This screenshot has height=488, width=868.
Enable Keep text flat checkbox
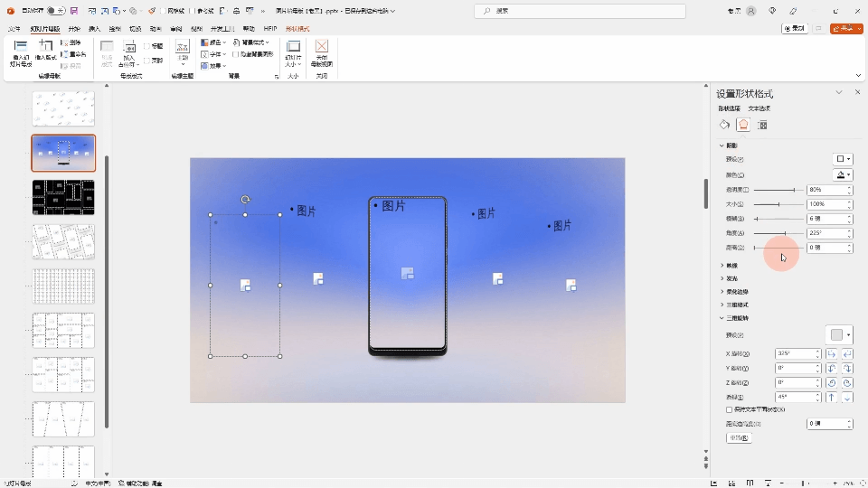pos(729,409)
